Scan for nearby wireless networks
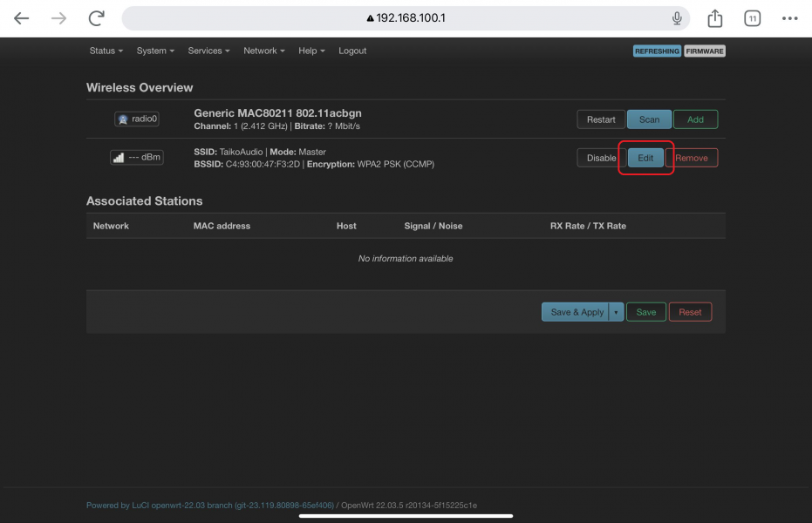 coord(647,119)
